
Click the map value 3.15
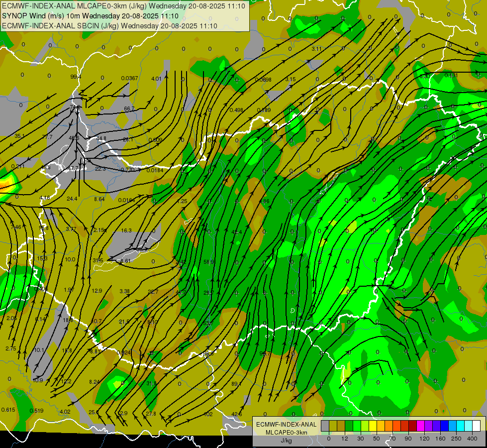point(291,79)
